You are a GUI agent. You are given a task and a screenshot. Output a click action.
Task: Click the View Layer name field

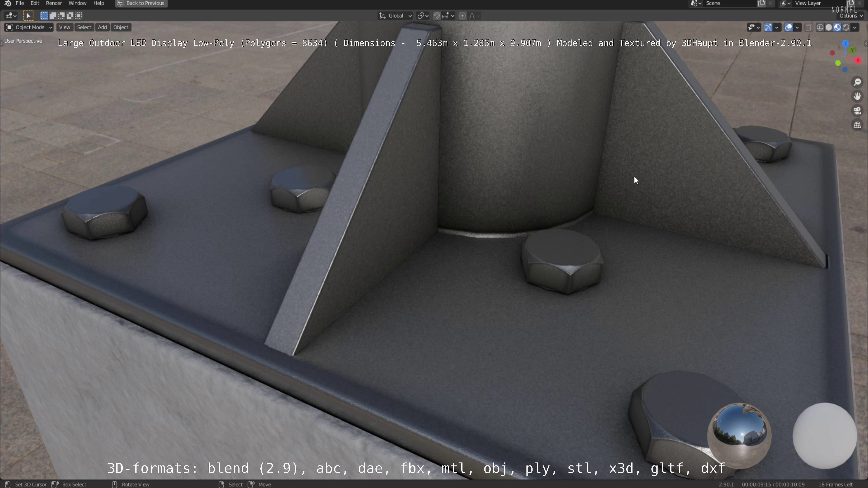tap(819, 3)
